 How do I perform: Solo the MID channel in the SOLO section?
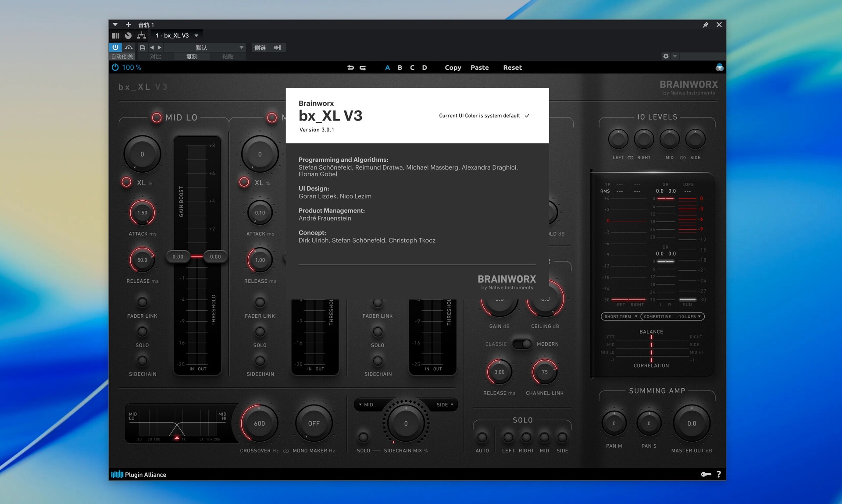544,437
